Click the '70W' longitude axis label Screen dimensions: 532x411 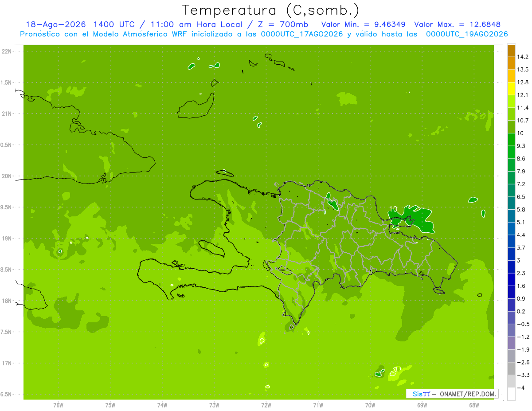click(x=370, y=405)
